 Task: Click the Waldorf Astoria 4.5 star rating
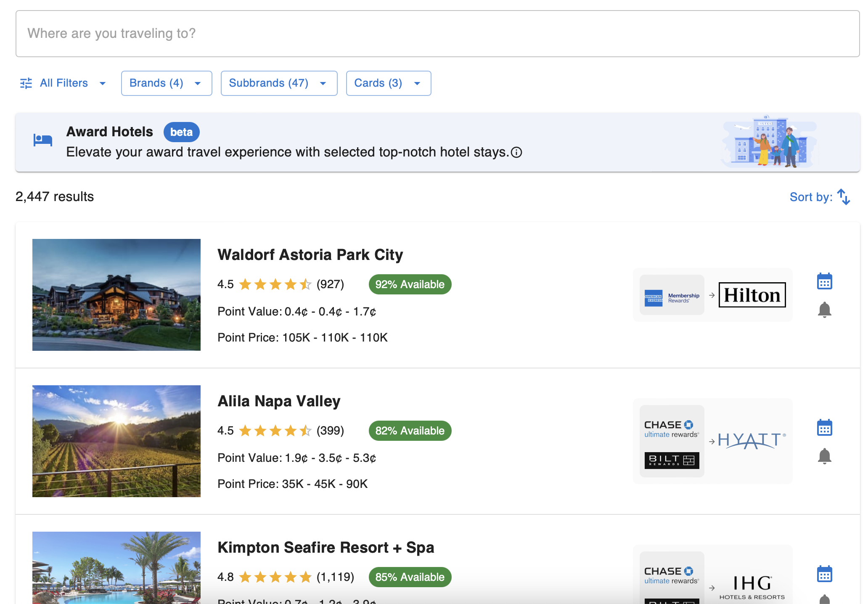click(275, 285)
